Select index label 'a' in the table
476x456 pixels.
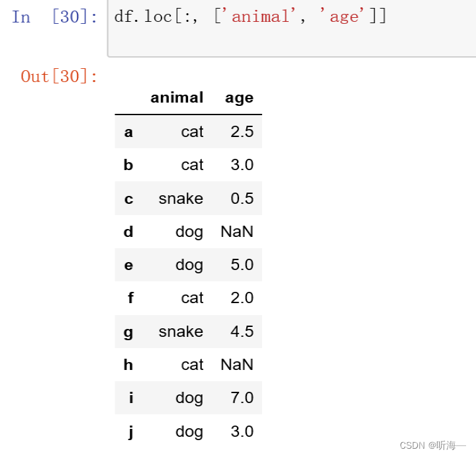click(128, 132)
